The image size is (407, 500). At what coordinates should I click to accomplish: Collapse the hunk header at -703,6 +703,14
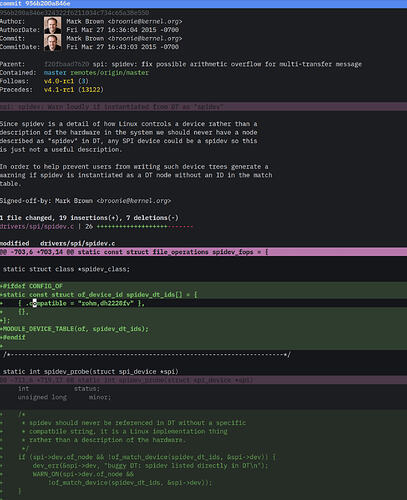tap(203, 252)
